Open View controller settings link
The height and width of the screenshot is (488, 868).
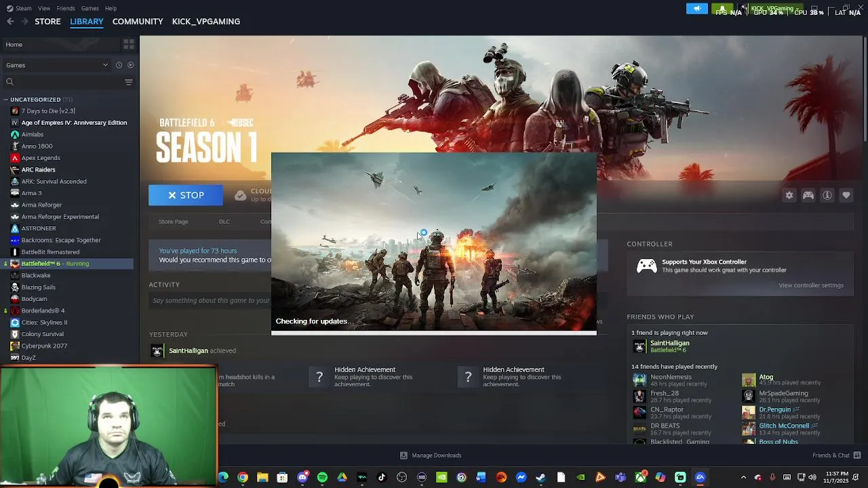(811, 285)
